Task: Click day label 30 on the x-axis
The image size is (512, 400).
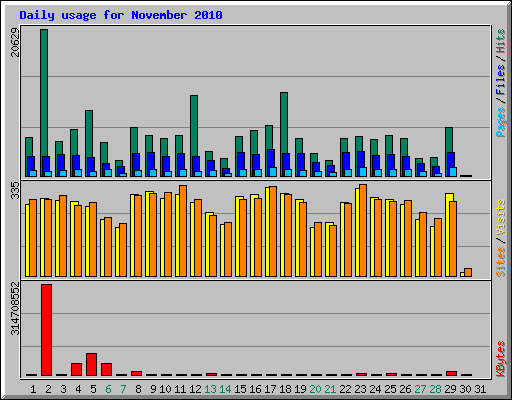Action: coord(465,389)
